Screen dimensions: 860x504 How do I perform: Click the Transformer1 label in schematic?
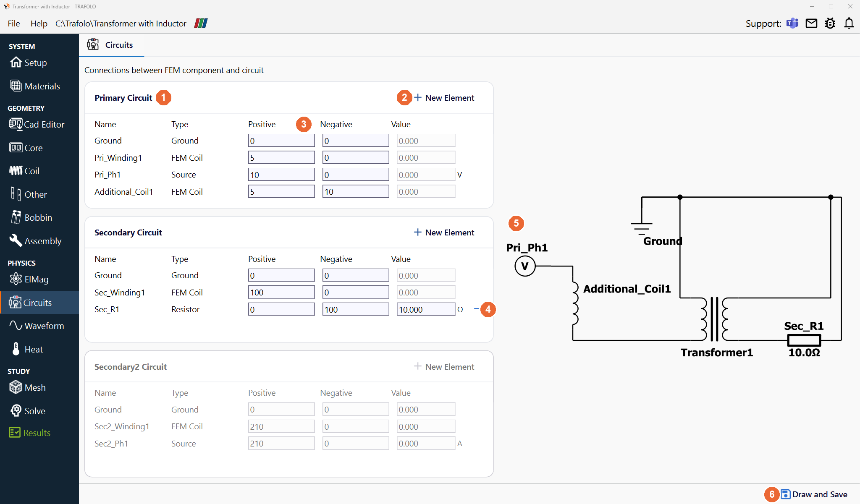(717, 353)
